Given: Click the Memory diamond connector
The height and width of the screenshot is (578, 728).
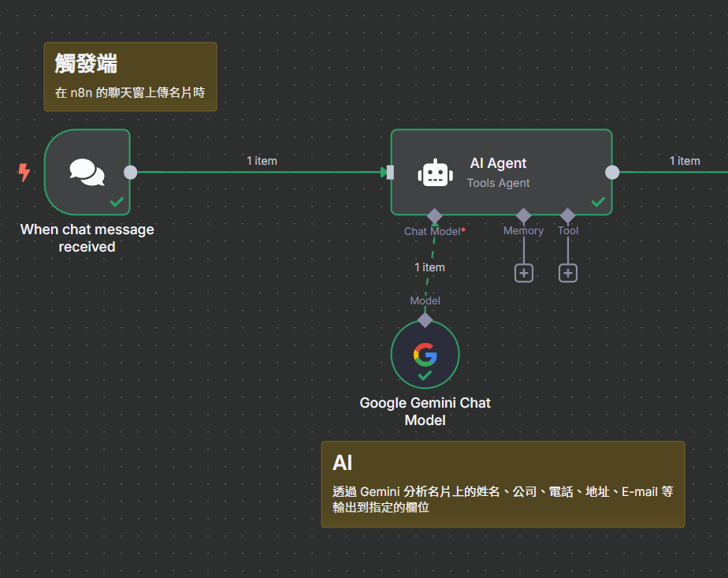Looking at the screenshot, I should point(524,215).
